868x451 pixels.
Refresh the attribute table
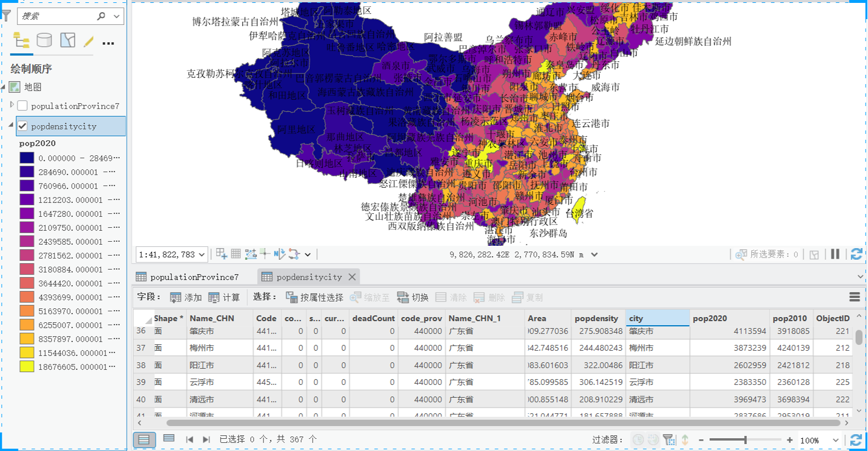tap(856, 440)
